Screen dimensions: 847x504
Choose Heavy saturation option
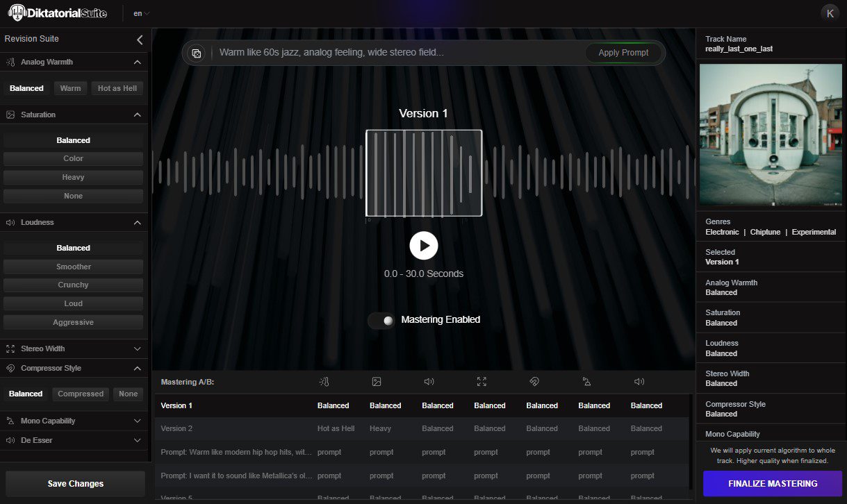[x=73, y=178]
